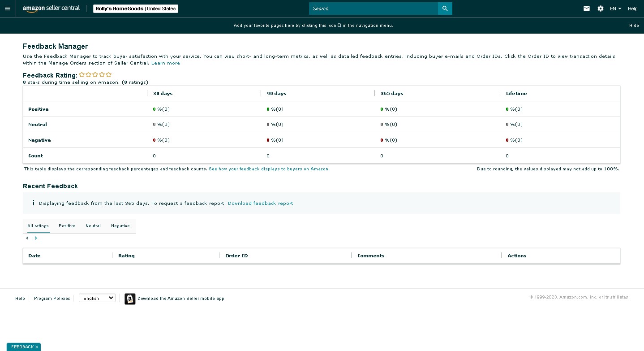
Task: Open the hamburger navigation menu
Action: coord(7,9)
